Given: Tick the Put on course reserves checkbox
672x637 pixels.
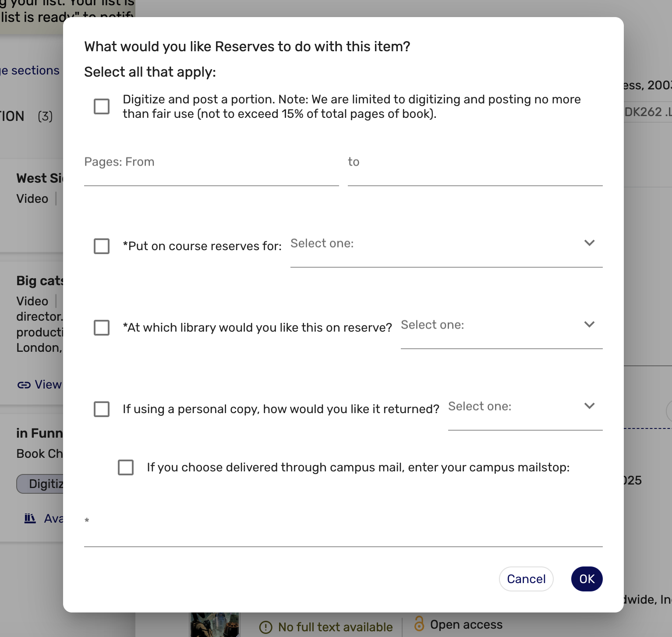Looking at the screenshot, I should [x=102, y=246].
